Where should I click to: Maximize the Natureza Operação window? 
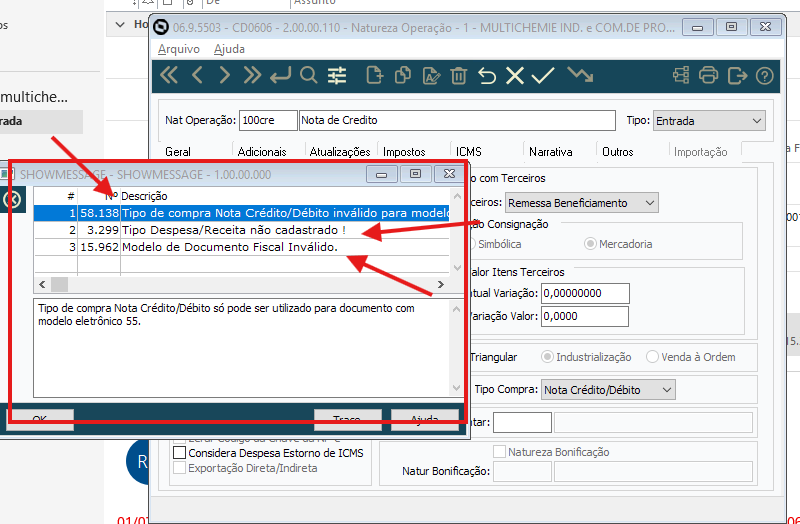[731, 27]
